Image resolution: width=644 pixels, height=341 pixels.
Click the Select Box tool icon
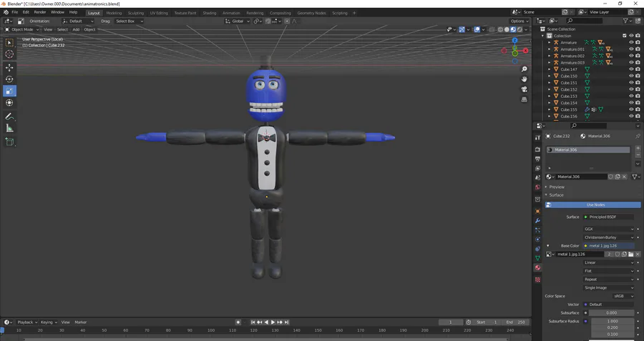(x=9, y=43)
